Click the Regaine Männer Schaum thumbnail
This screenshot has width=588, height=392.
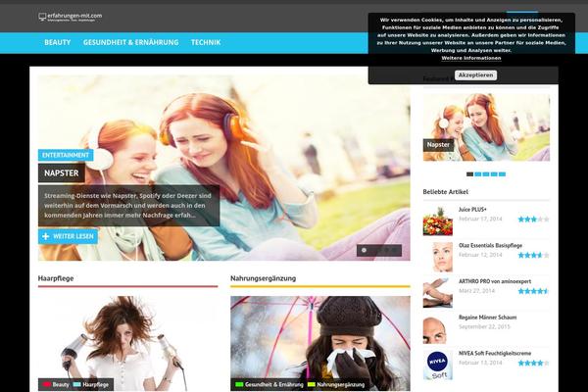click(x=438, y=329)
